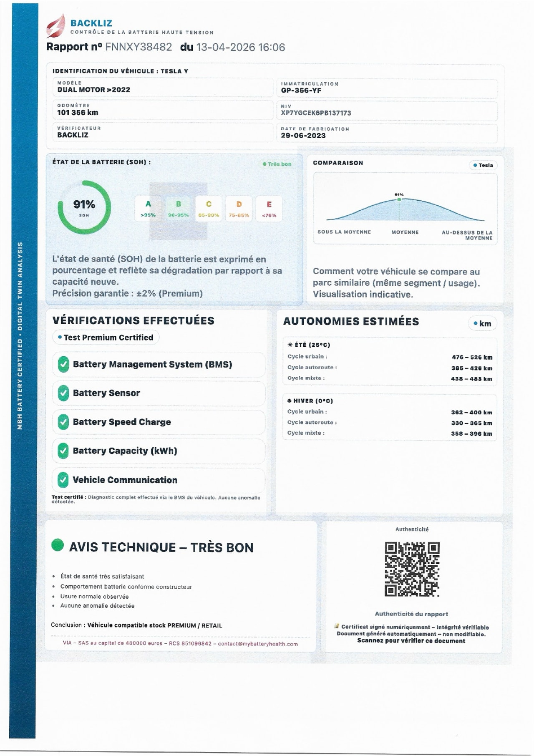Select grade box D (75-85%)
The image size is (534, 756).
239,209
